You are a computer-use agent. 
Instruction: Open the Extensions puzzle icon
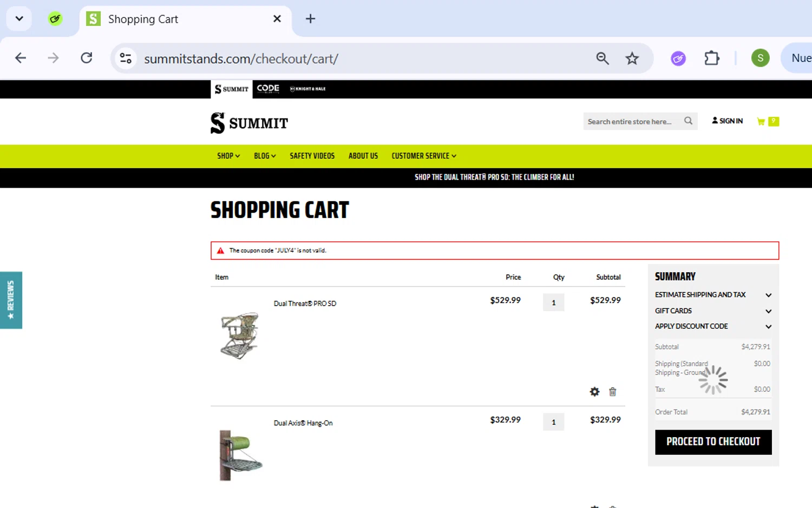click(x=712, y=58)
